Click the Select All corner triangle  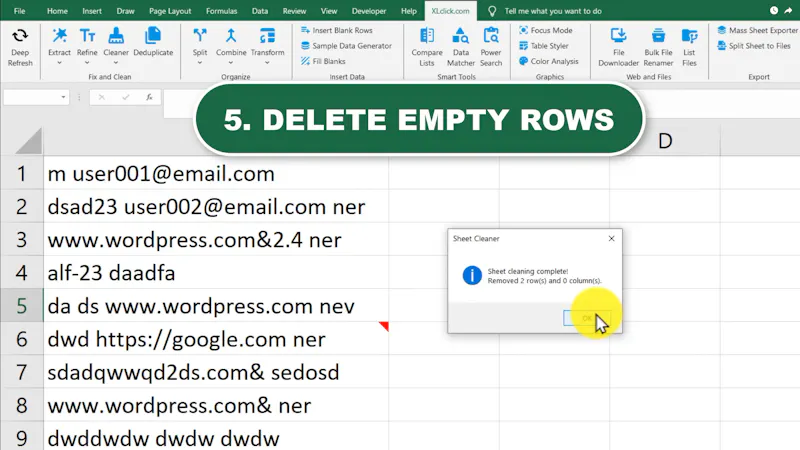pos(29,141)
